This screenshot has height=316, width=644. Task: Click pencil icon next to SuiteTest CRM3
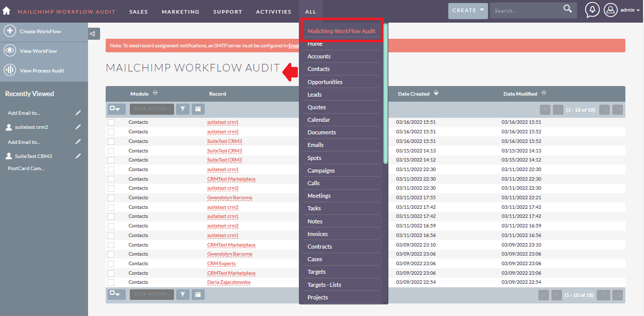[78, 156]
